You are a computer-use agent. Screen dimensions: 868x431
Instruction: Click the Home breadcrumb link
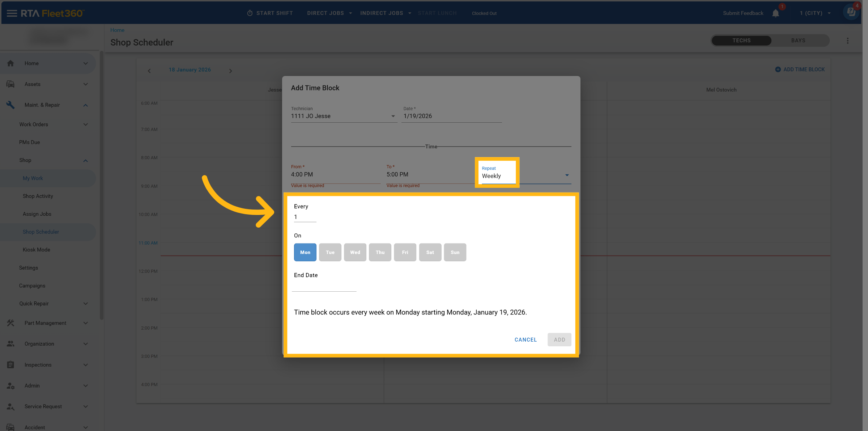click(117, 30)
